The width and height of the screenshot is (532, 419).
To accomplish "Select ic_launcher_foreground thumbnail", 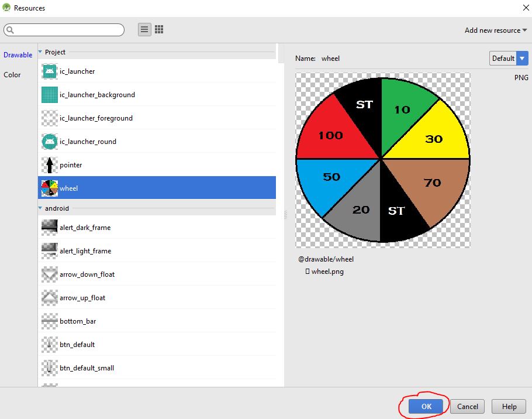I will pyautogui.click(x=50, y=118).
